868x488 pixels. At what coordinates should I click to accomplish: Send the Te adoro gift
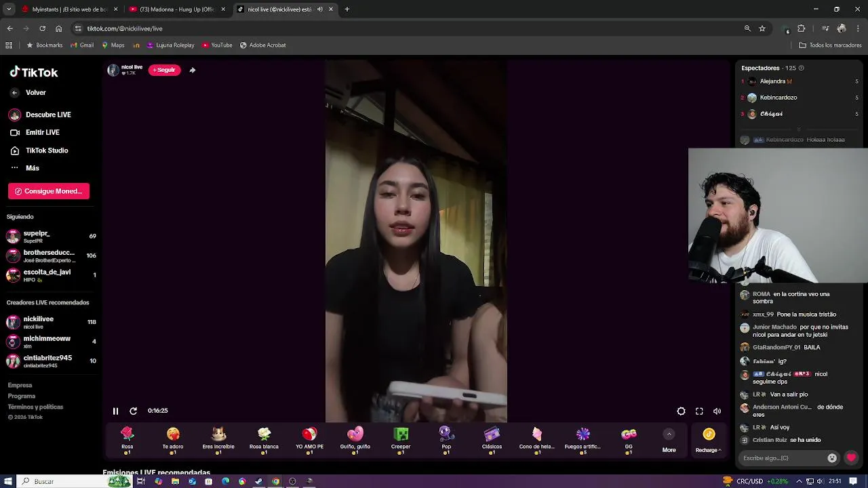[173, 439]
